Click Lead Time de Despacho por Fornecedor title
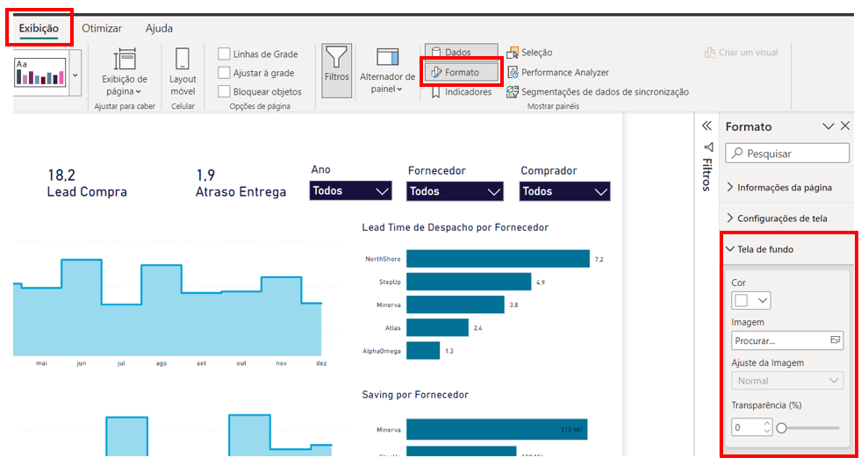868x465 pixels. coord(455,227)
